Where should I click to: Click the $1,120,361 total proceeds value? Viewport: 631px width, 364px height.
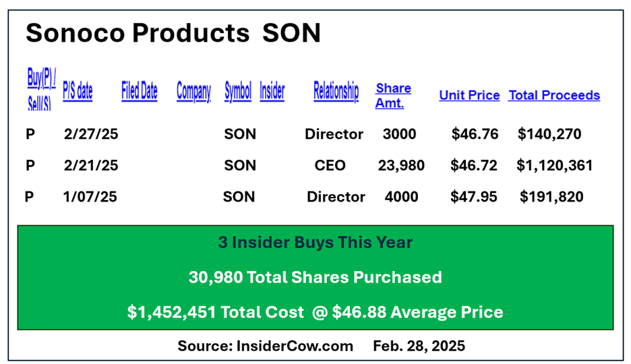[x=555, y=165]
